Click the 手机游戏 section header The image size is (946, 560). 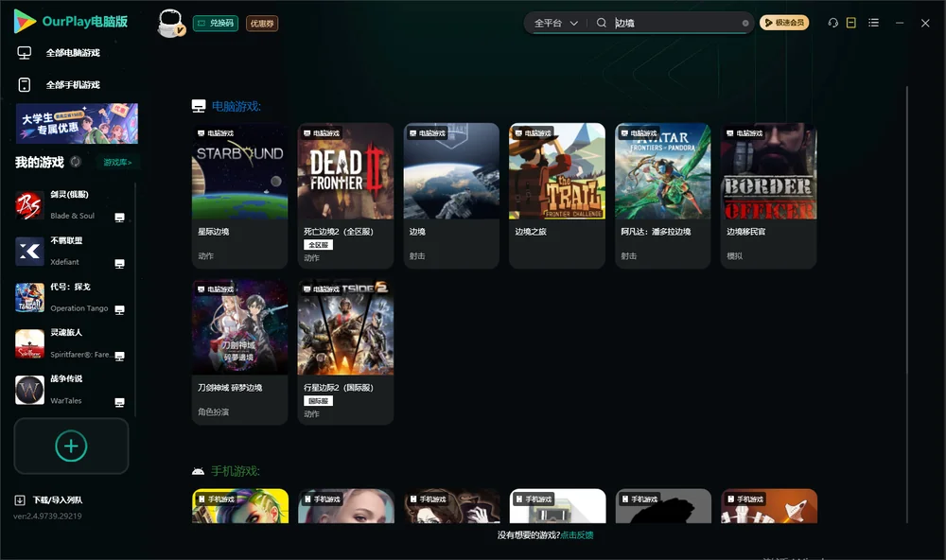(x=236, y=471)
